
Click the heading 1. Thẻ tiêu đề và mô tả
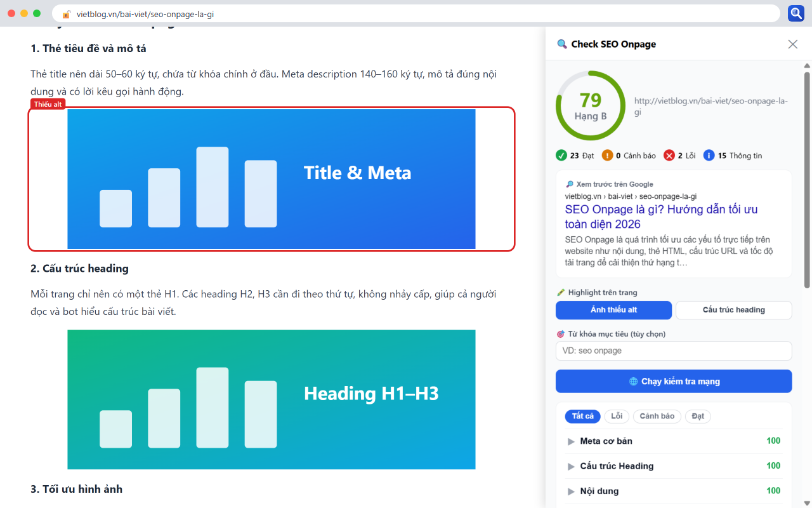click(x=89, y=48)
